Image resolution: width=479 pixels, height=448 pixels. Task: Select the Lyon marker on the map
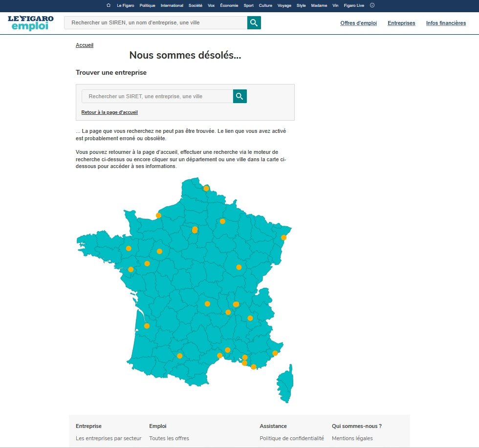click(236, 304)
